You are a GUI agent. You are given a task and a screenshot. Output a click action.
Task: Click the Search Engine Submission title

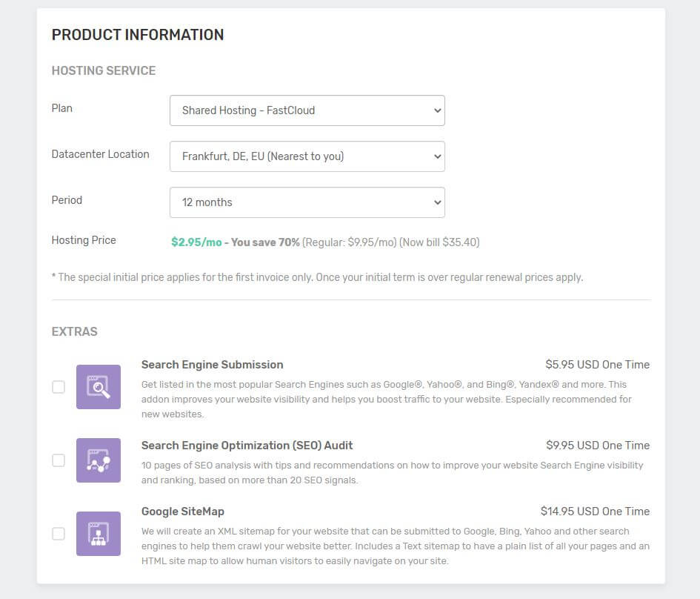tap(212, 365)
